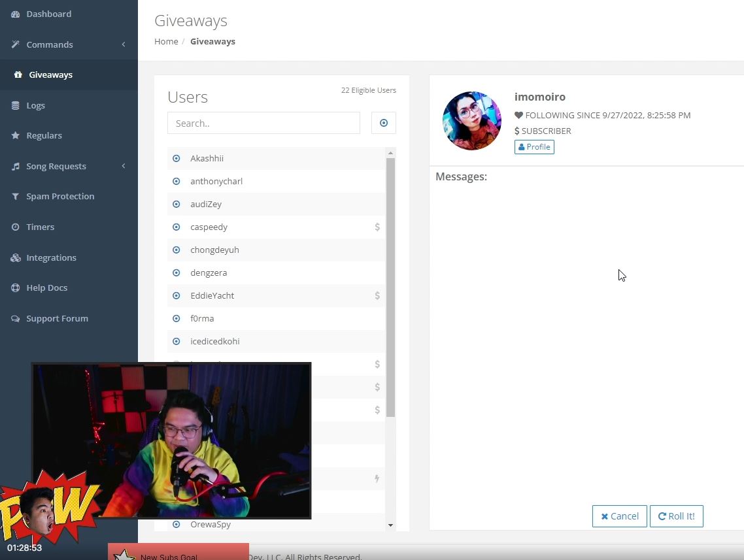
Task: Click the imomoiro winner name
Action: pos(540,97)
